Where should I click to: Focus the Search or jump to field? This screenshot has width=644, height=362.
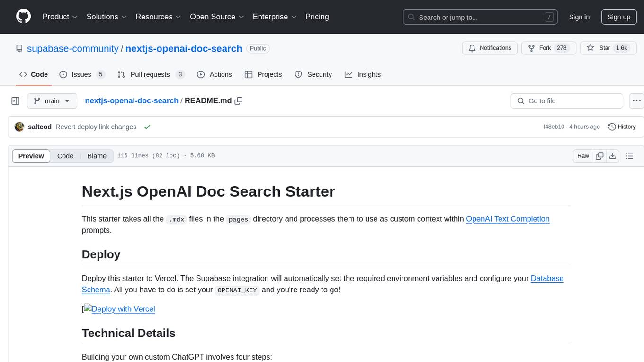481,17
